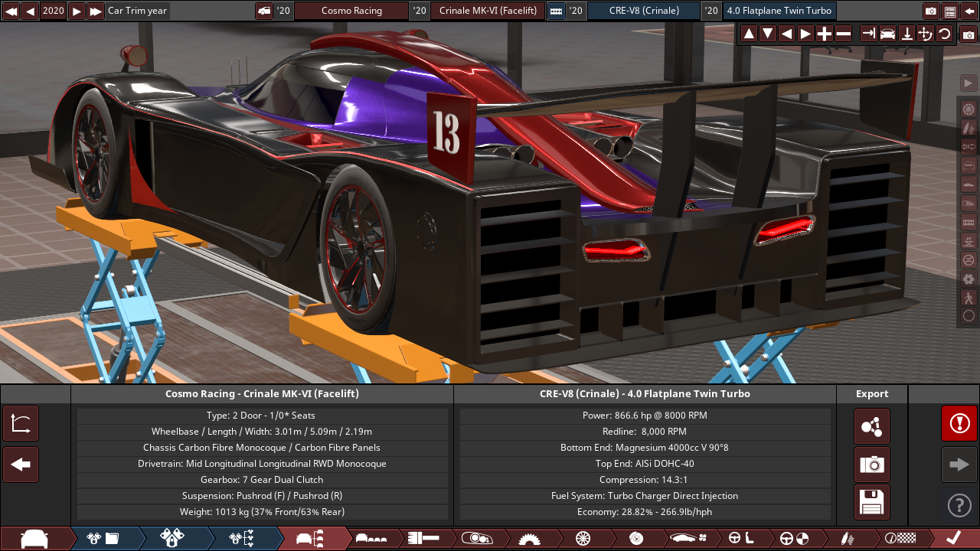Toggle car body visibility in side panel
980x551 pixels.
tap(969, 184)
